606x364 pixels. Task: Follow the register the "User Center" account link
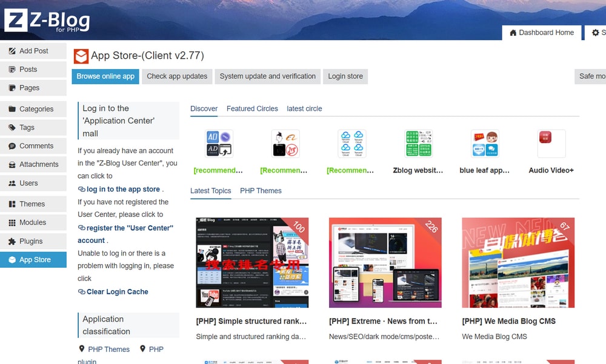pyautogui.click(x=125, y=234)
